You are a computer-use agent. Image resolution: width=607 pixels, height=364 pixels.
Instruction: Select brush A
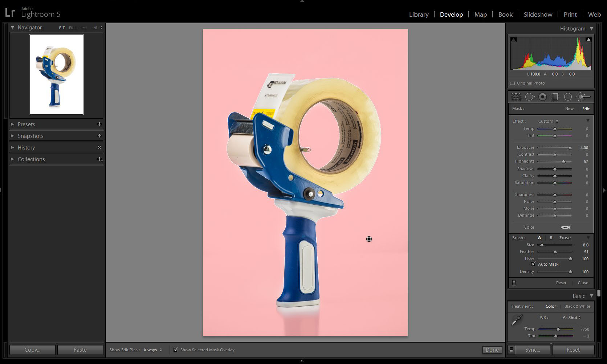pyautogui.click(x=539, y=238)
